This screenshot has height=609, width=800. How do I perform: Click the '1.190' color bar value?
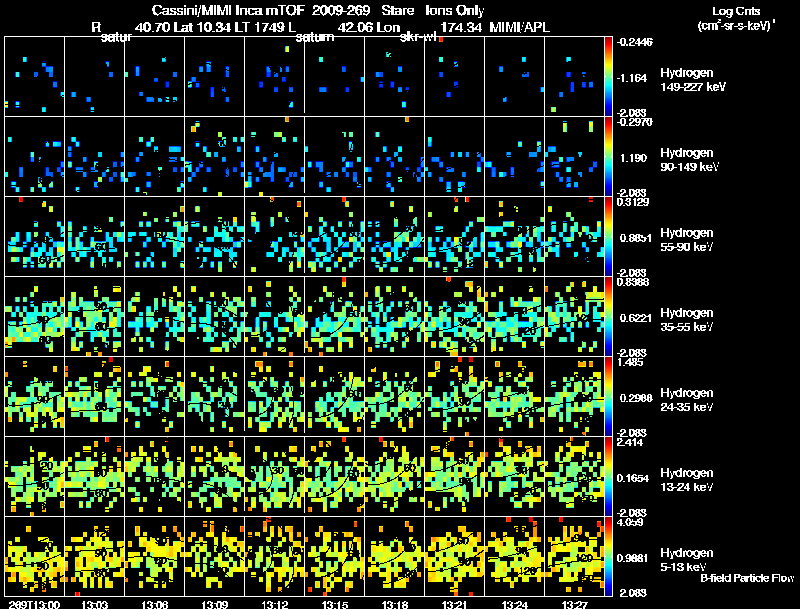[x=633, y=158]
